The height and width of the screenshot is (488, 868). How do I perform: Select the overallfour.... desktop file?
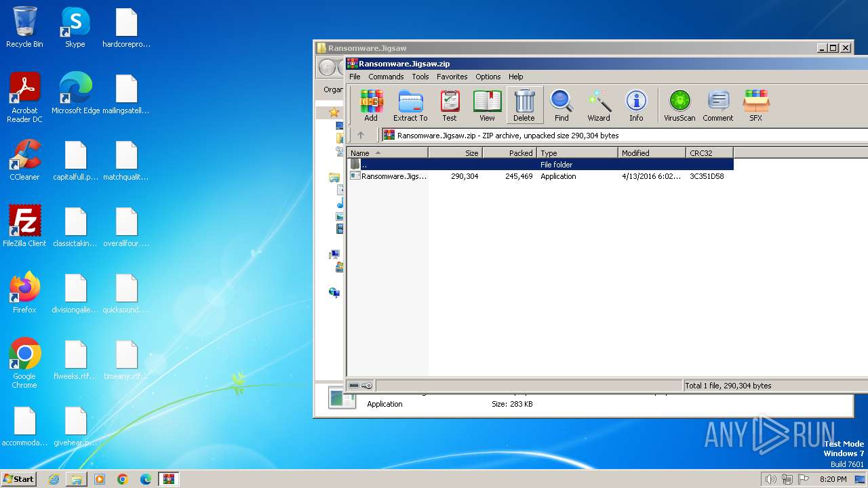(126, 226)
